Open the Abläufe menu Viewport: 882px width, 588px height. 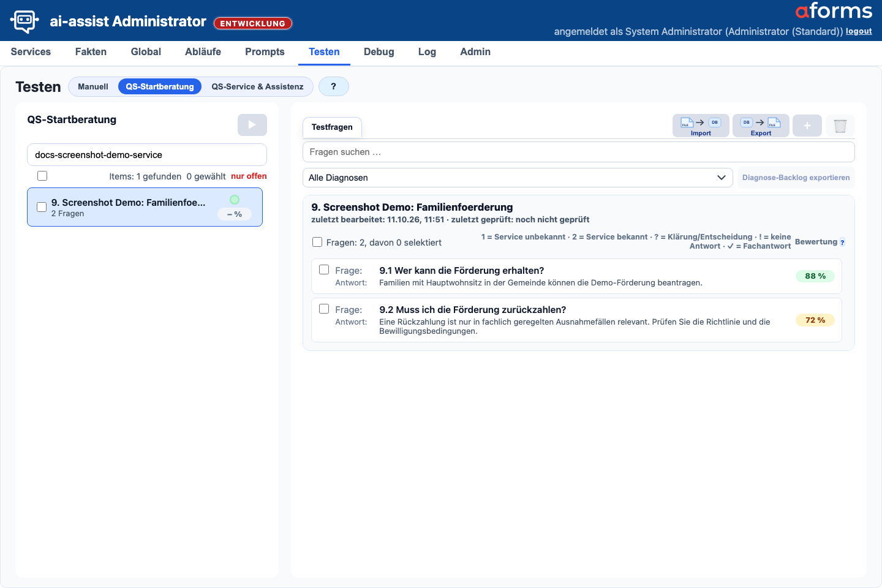[203, 52]
